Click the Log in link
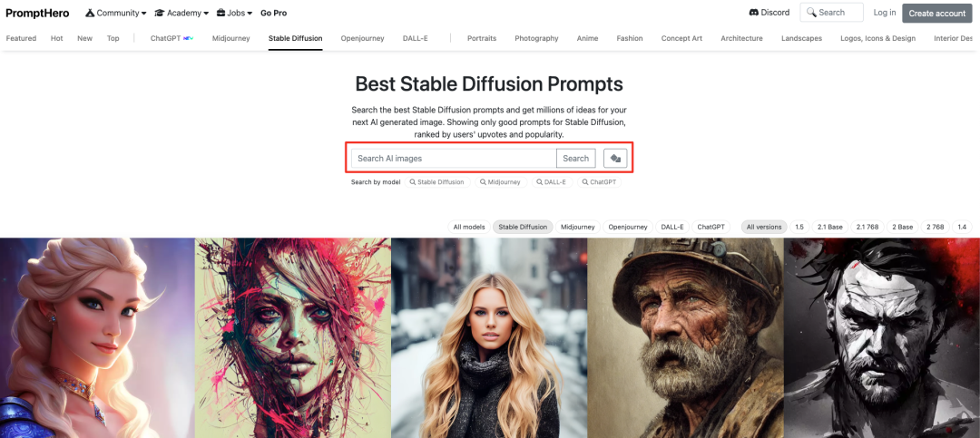The height and width of the screenshot is (438, 980). [x=885, y=13]
